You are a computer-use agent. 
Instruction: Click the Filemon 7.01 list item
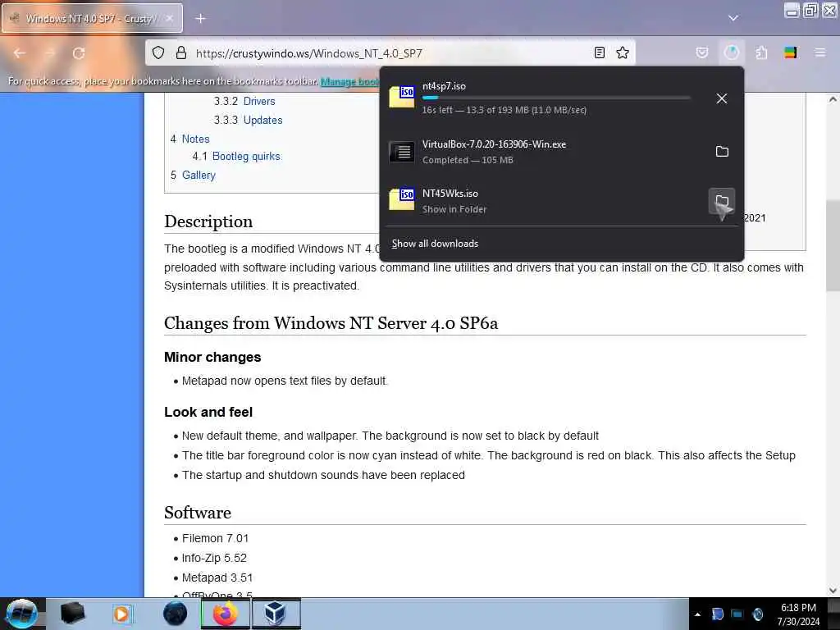tap(215, 538)
